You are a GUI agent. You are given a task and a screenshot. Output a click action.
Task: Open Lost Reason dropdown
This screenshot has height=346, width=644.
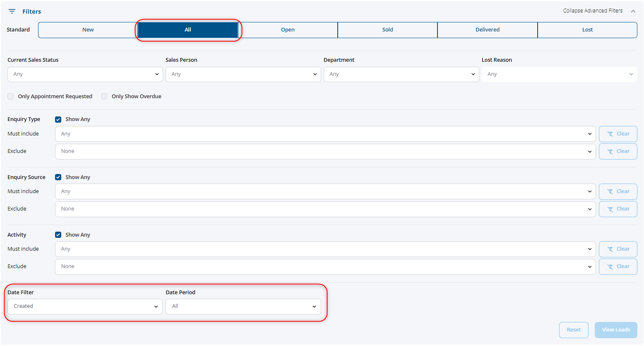(x=560, y=74)
